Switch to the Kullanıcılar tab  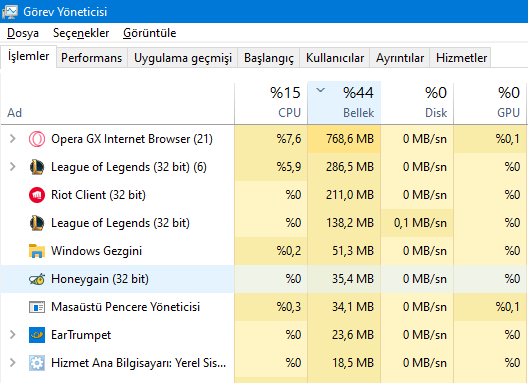pos(335,58)
